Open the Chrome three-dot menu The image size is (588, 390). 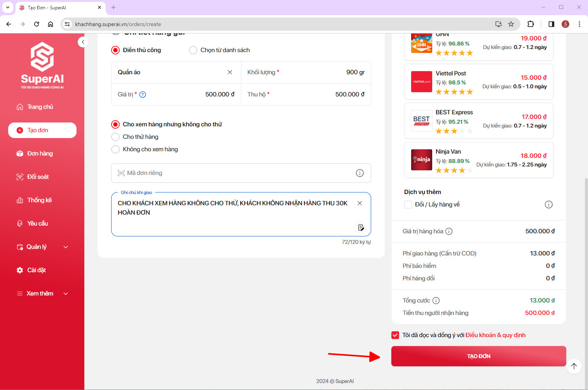[579, 24]
